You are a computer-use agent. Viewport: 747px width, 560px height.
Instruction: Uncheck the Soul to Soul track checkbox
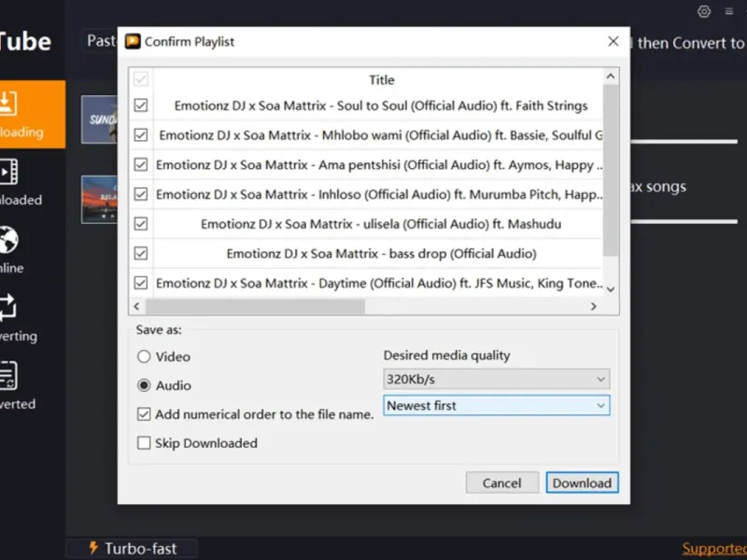point(141,106)
